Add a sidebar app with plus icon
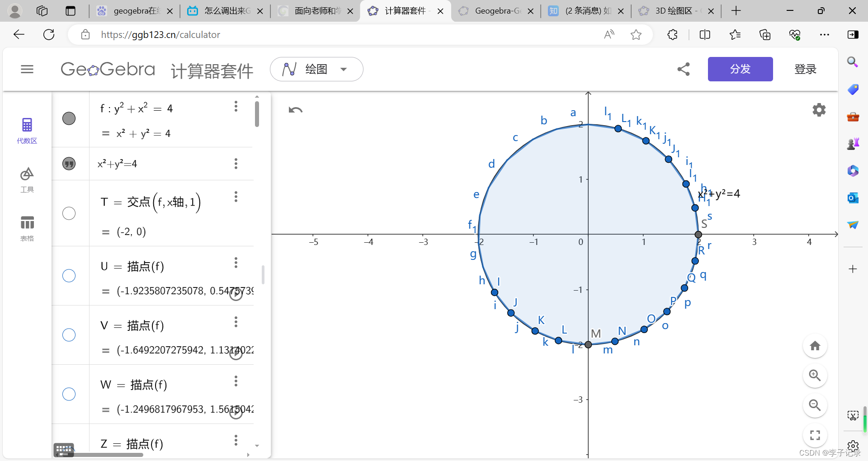This screenshot has width=868, height=461. click(x=853, y=269)
